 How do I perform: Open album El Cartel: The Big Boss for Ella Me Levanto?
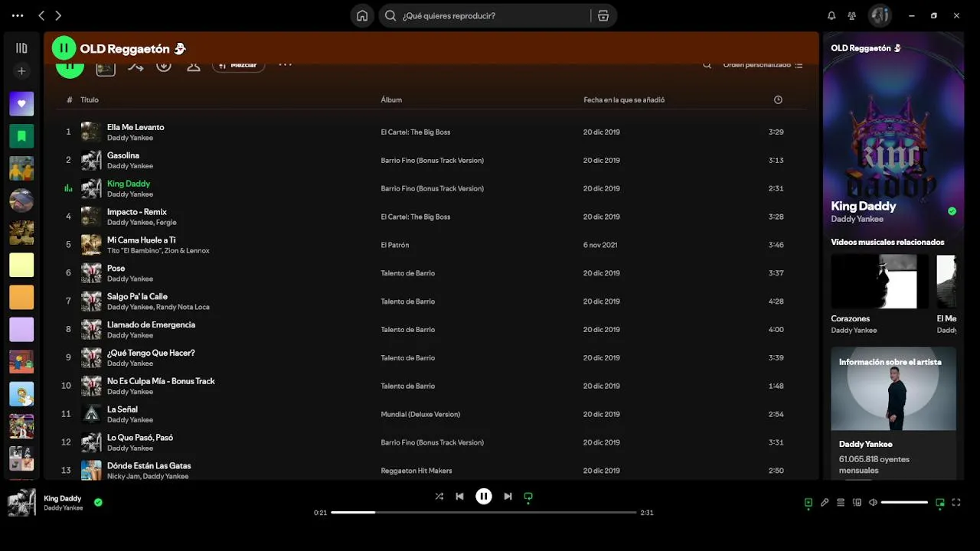(x=416, y=132)
